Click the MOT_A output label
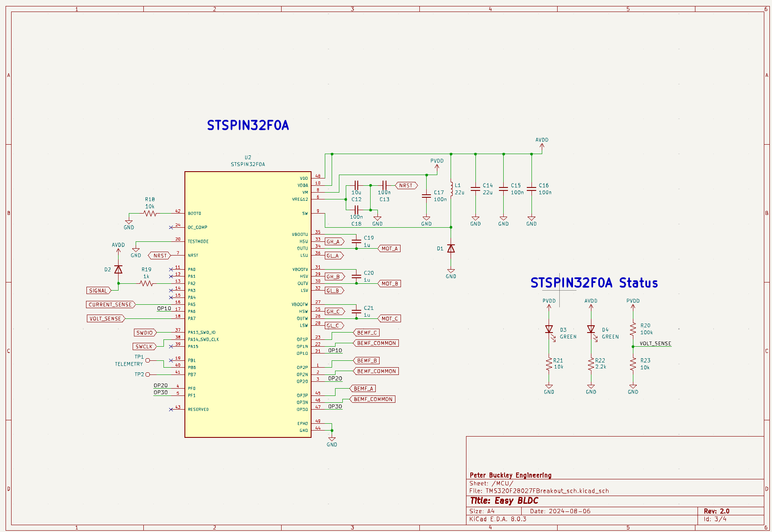Image resolution: width=772 pixels, height=532 pixels. [x=389, y=248]
